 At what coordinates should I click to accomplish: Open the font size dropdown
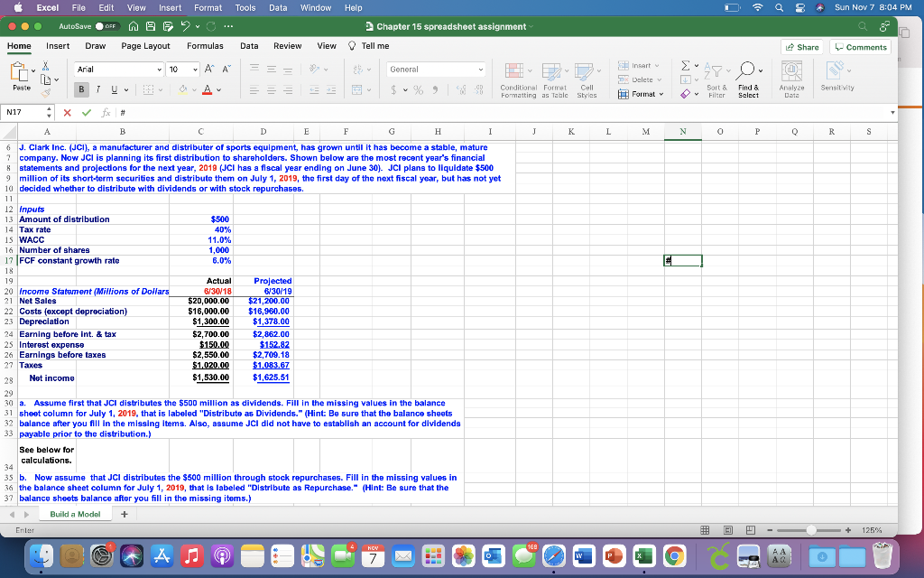195,69
